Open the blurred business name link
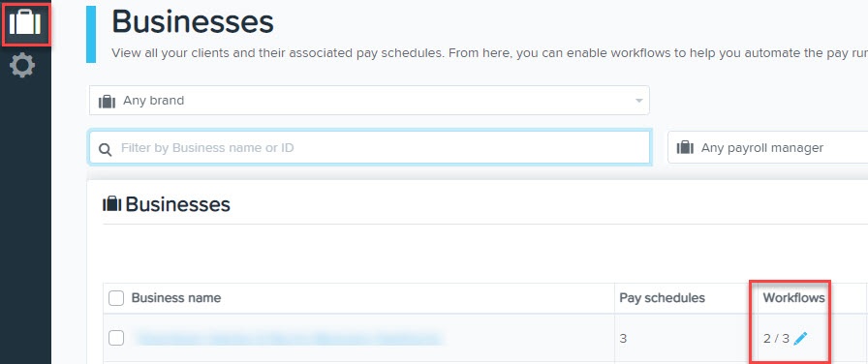 [289, 338]
